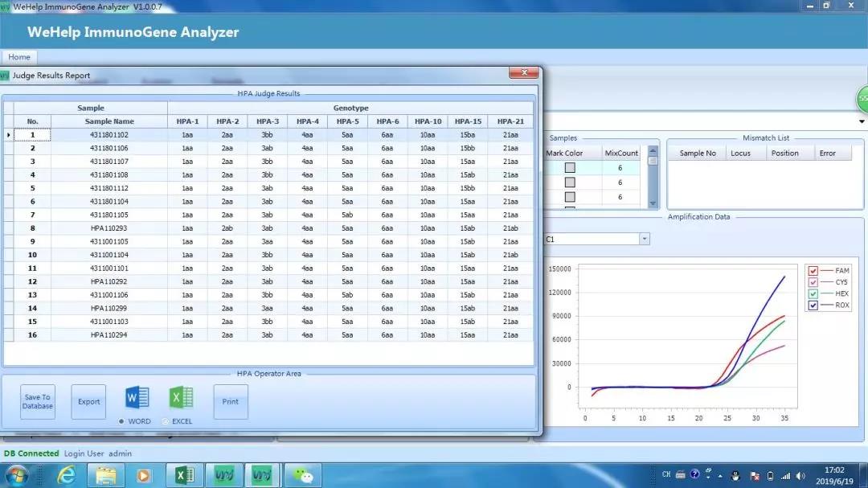Click third Mark Color swatch in Samples
Viewport: 868px width, 488px height.
[570, 197]
